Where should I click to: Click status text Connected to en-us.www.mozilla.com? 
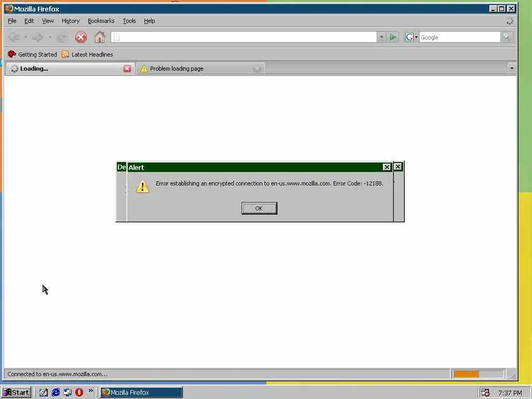tap(57, 374)
